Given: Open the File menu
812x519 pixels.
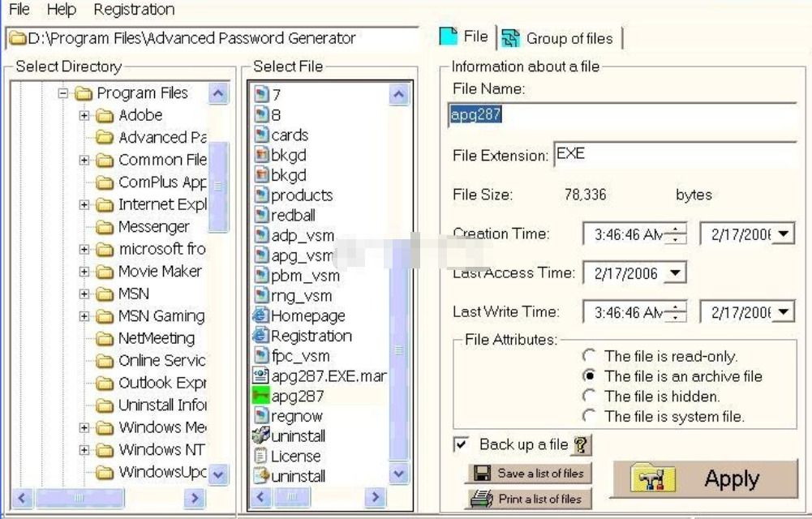Looking at the screenshot, I should 19,9.
